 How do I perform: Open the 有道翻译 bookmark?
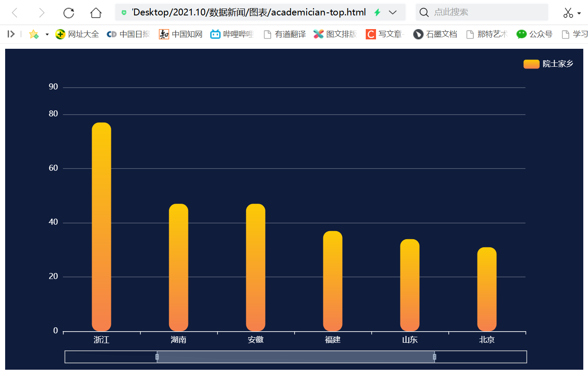point(284,34)
